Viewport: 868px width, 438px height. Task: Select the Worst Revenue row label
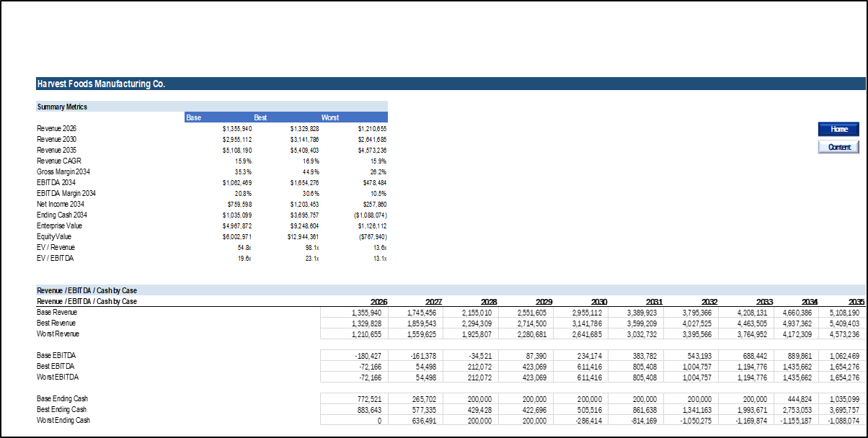coord(58,334)
